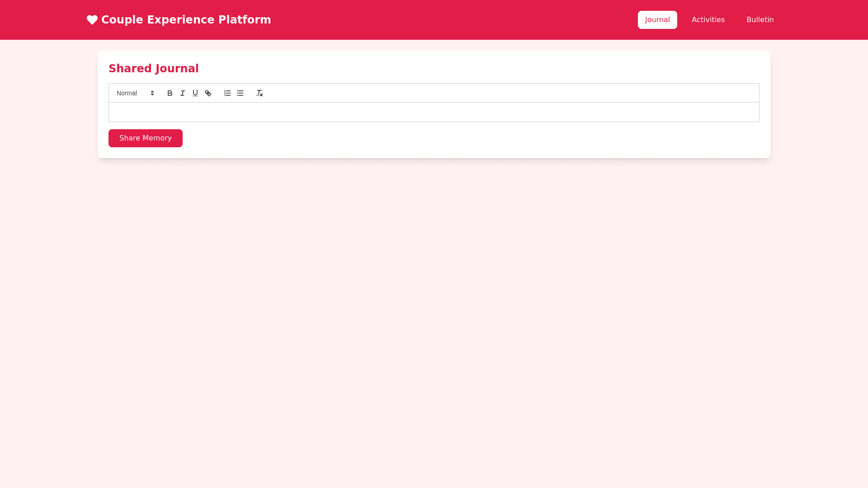Screen dimensions: 868x488
Task: Toggle bold formatting in the editor toolbar
Action: 170,93
